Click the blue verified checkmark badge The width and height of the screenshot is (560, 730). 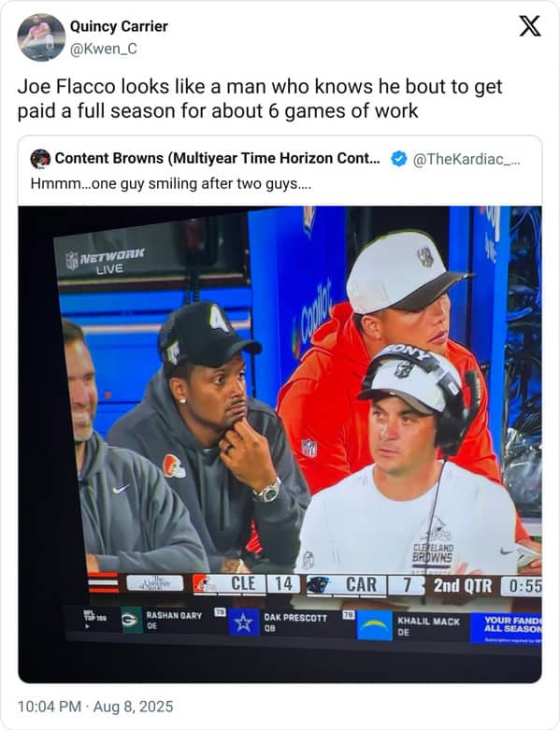point(398,159)
